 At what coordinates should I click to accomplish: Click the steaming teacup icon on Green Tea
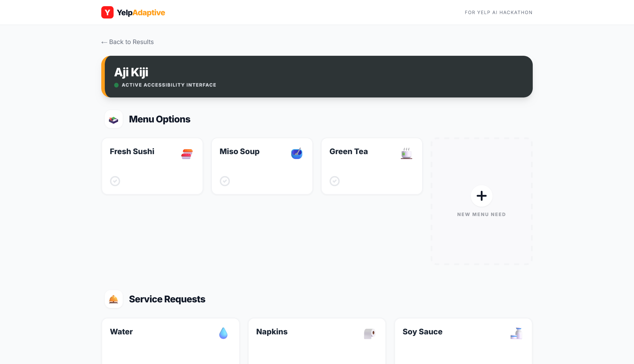407,154
